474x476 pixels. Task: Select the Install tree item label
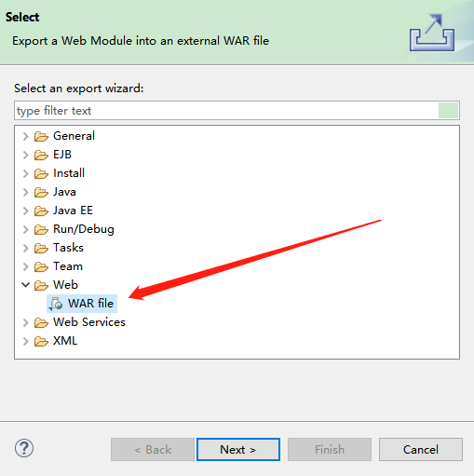(x=69, y=173)
